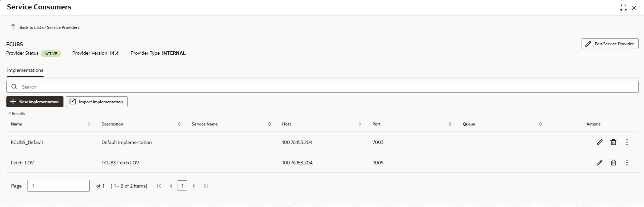
Task: Click the FCUBS provider heading
Action: point(14,44)
